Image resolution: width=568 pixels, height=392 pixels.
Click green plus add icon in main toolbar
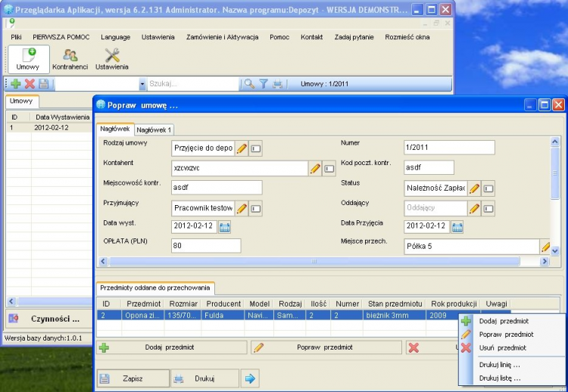point(16,84)
